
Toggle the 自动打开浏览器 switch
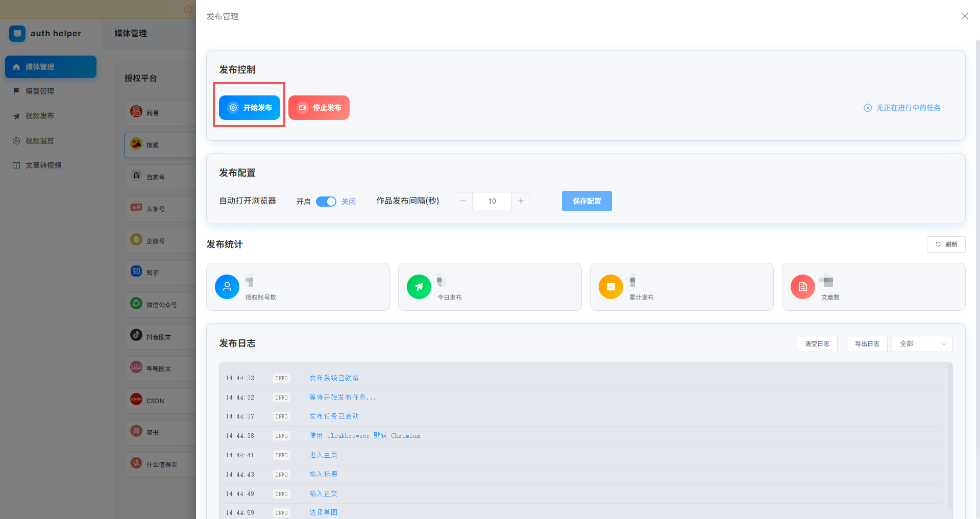[326, 202]
